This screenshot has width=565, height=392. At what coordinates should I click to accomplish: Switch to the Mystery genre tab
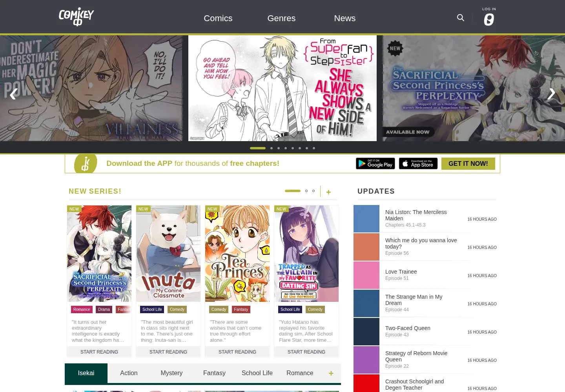click(x=171, y=373)
